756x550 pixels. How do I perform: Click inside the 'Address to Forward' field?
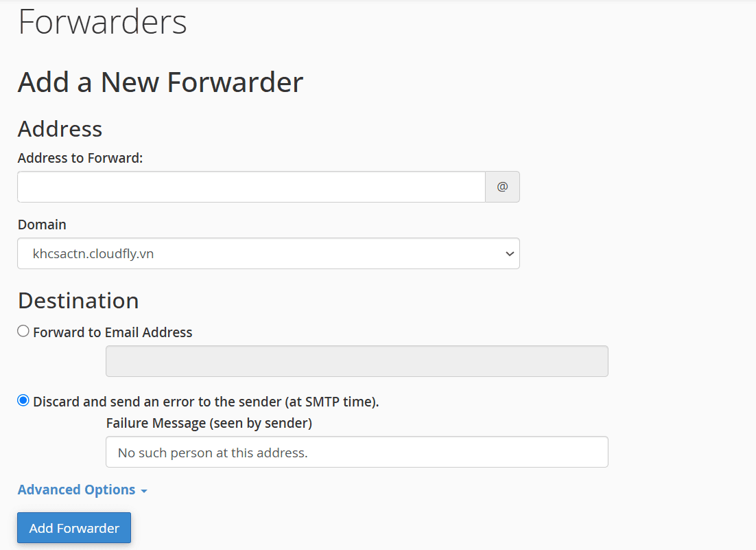click(250, 186)
